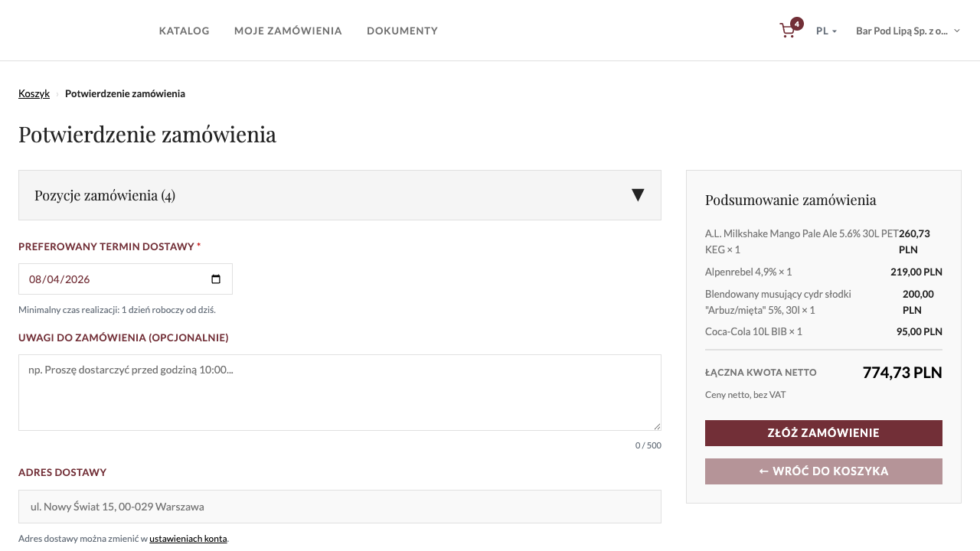Click the delivery address field
This screenshot has height=551, width=980.
340,507
